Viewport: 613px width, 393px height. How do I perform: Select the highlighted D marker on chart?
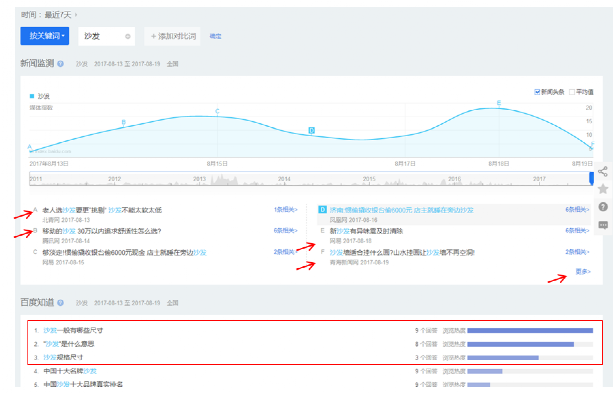click(312, 130)
